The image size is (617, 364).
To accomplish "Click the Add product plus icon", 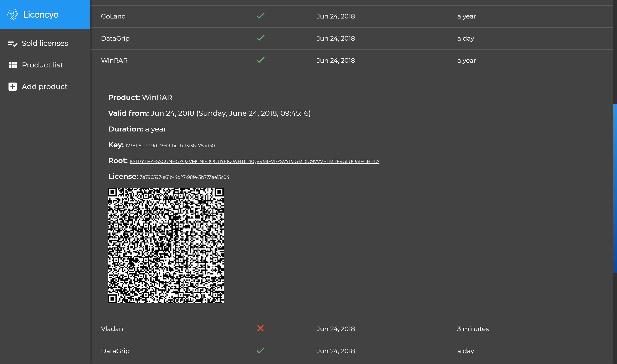I will (12, 87).
